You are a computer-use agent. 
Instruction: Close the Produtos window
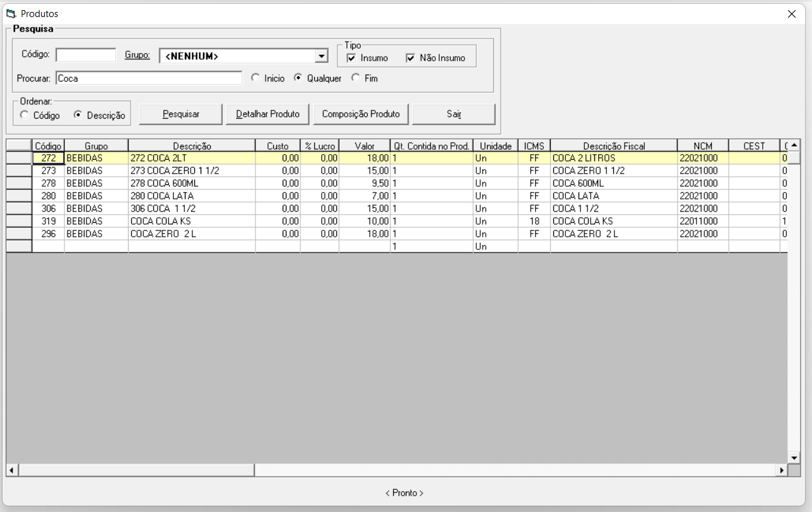(x=792, y=14)
